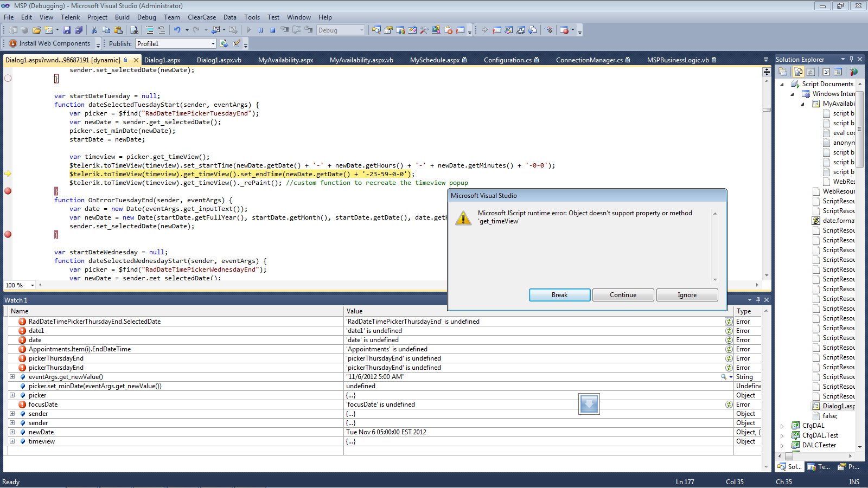Pin the Solution Explorer panel
This screenshot has width=868, height=488.
click(851, 59)
